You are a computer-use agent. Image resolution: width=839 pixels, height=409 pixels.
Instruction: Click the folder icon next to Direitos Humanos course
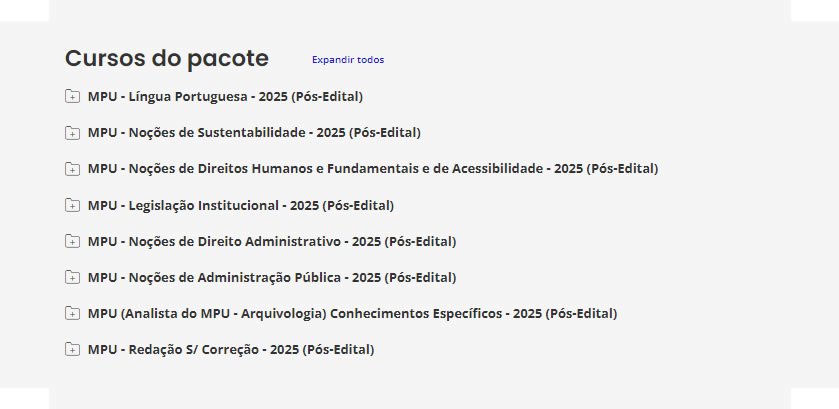(x=72, y=169)
